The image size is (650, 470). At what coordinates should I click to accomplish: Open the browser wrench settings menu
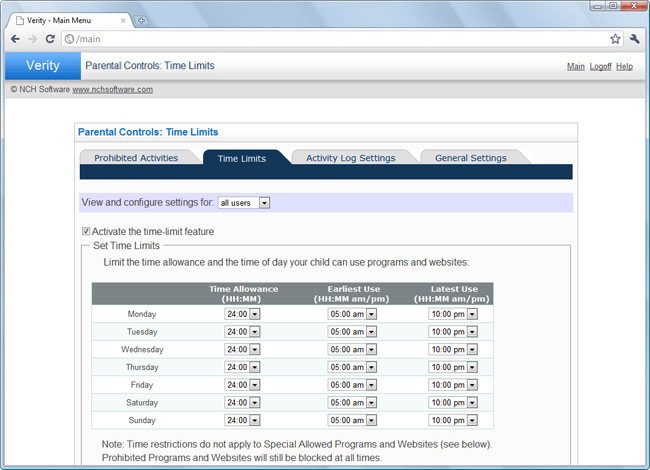(634, 39)
